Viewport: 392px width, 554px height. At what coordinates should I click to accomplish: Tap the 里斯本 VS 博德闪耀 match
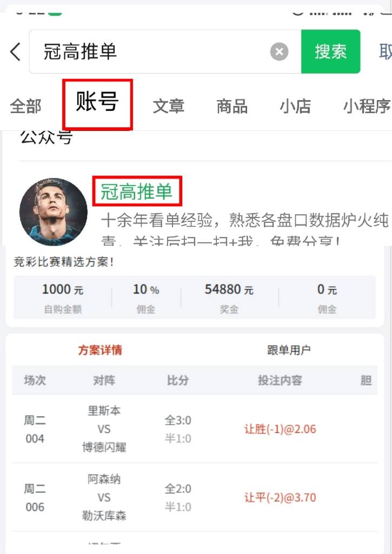(104, 429)
